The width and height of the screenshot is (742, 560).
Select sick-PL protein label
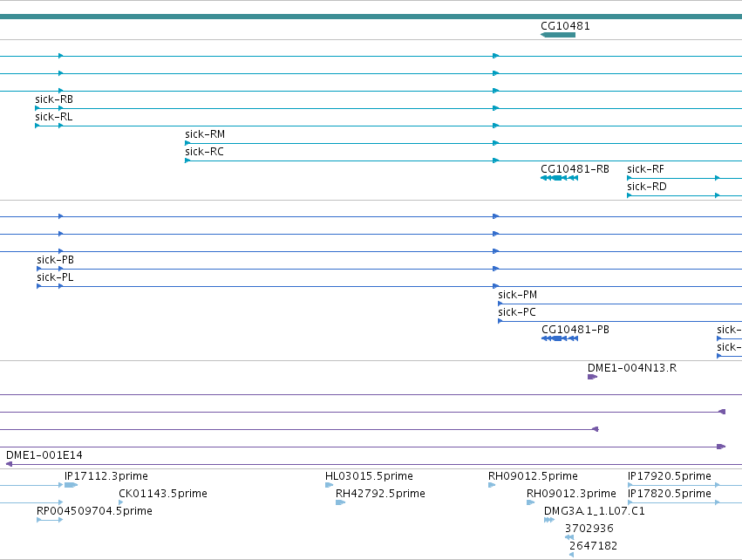[x=55, y=277]
